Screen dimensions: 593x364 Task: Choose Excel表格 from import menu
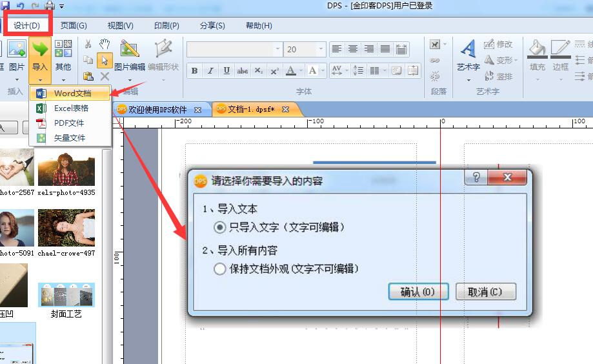click(x=70, y=108)
